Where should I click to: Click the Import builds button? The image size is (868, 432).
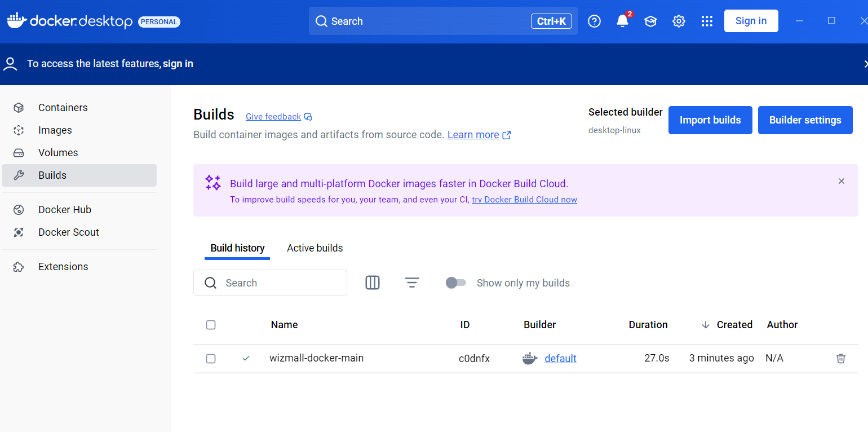(710, 120)
